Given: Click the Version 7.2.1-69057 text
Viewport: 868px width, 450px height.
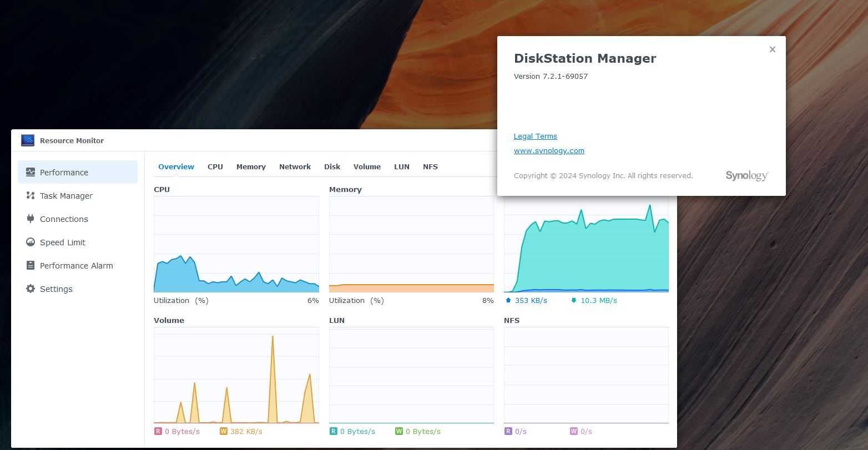Looking at the screenshot, I should tap(551, 76).
